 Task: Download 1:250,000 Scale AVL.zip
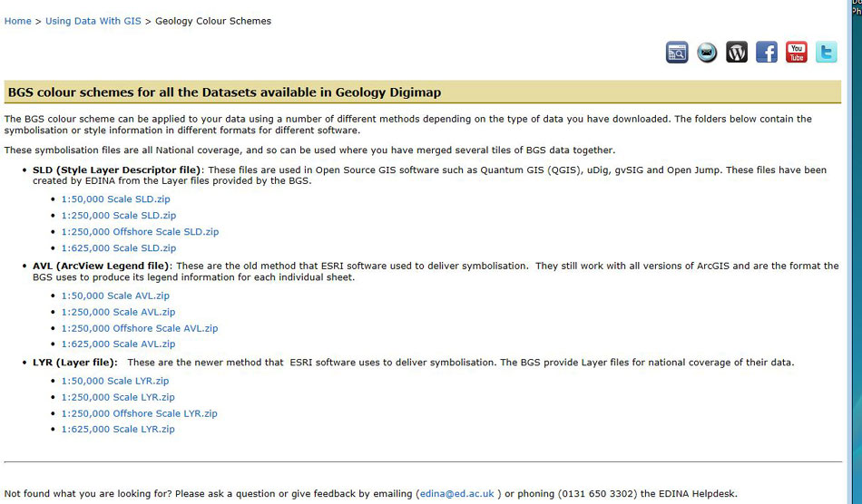(118, 312)
